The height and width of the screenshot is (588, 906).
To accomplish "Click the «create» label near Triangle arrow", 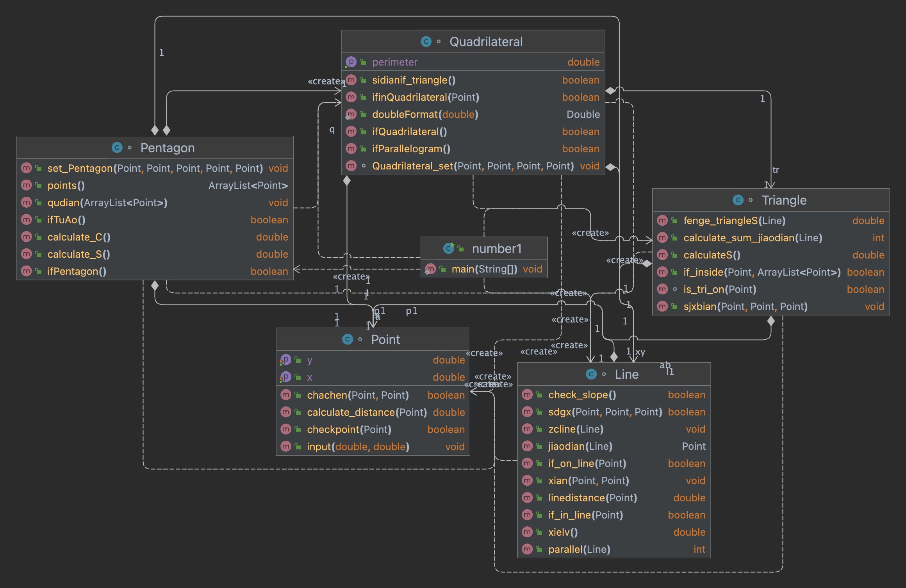I will (x=590, y=233).
